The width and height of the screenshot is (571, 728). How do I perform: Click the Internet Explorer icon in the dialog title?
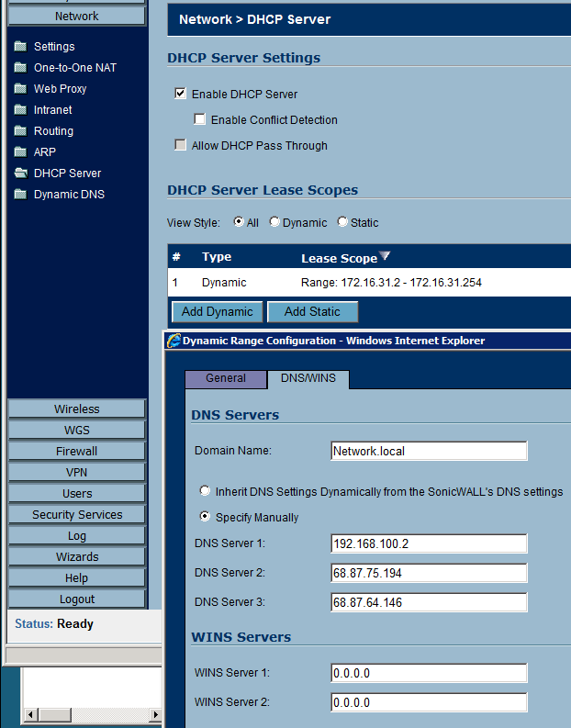pyautogui.click(x=174, y=341)
